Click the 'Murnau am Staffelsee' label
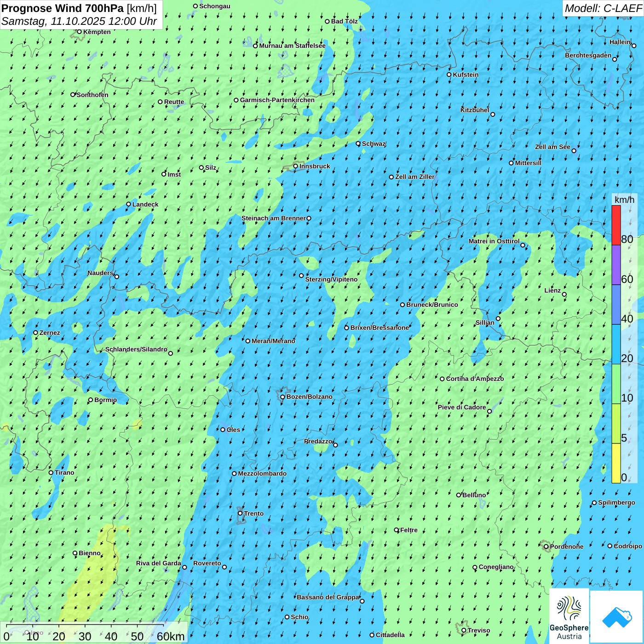The height and width of the screenshot is (644, 644). pyautogui.click(x=293, y=46)
